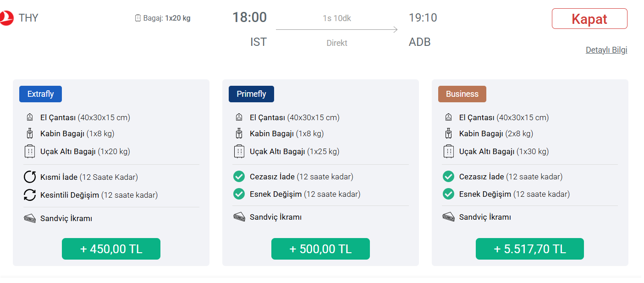Click Kesintili Değişim (12 saate kadar) text
644x283 pixels.
[x=99, y=195]
